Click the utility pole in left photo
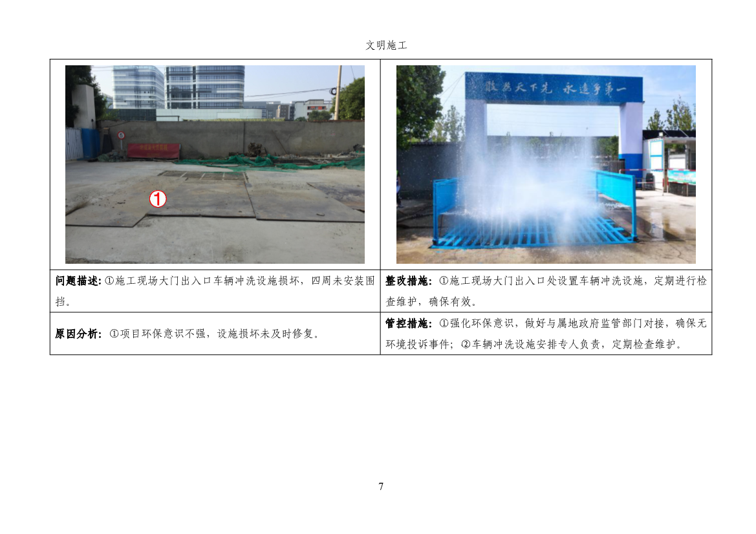Image resolution: width=756 pixels, height=534 pixels. (338, 92)
